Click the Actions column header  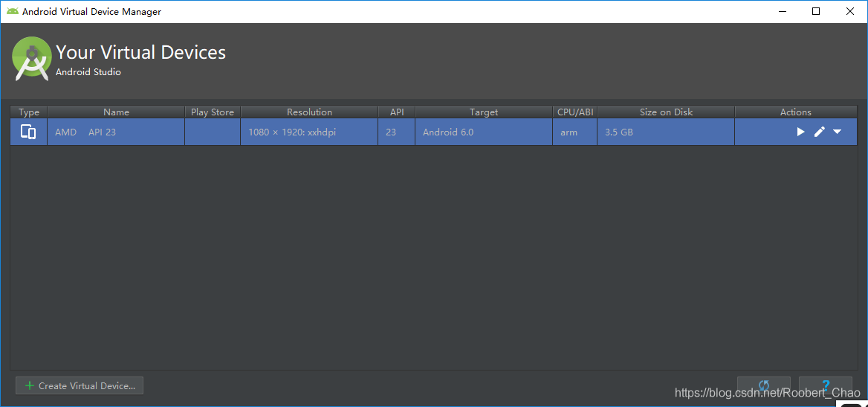[x=796, y=112]
